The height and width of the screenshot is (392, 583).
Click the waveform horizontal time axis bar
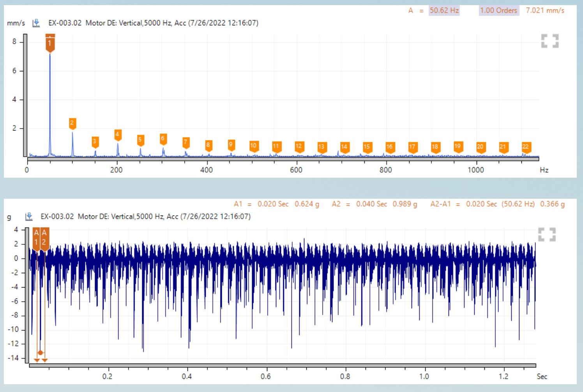click(x=283, y=366)
